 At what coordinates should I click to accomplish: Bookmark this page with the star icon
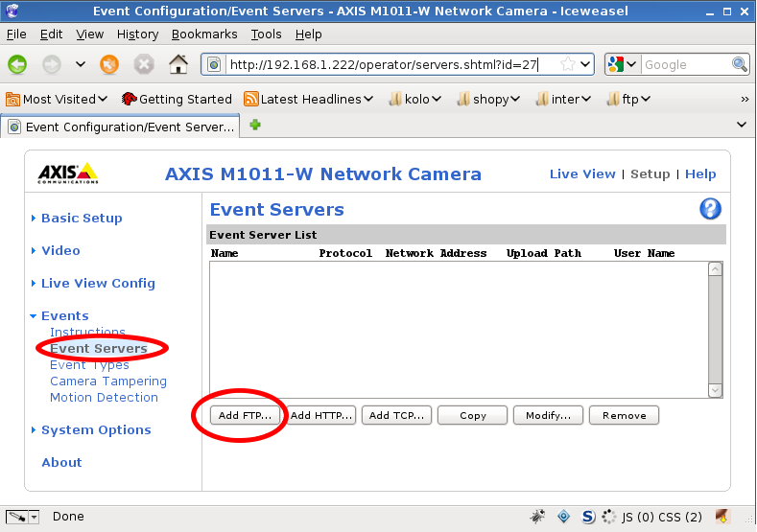568,64
